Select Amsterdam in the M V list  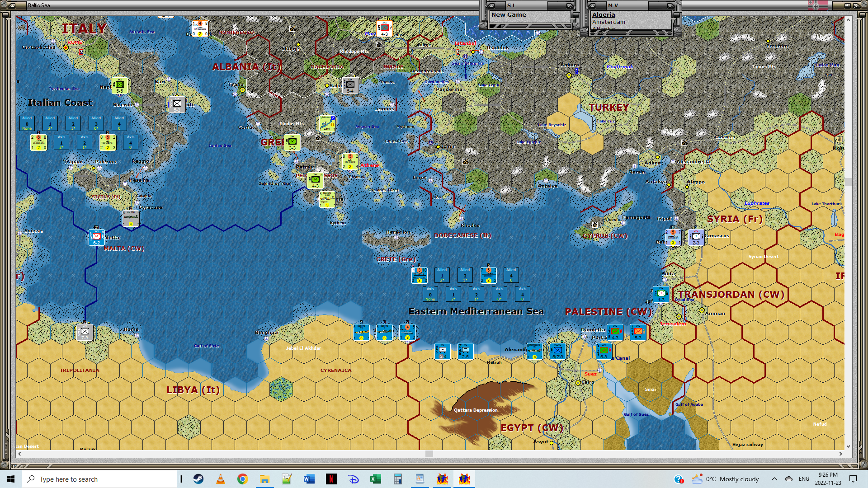pyautogui.click(x=609, y=22)
